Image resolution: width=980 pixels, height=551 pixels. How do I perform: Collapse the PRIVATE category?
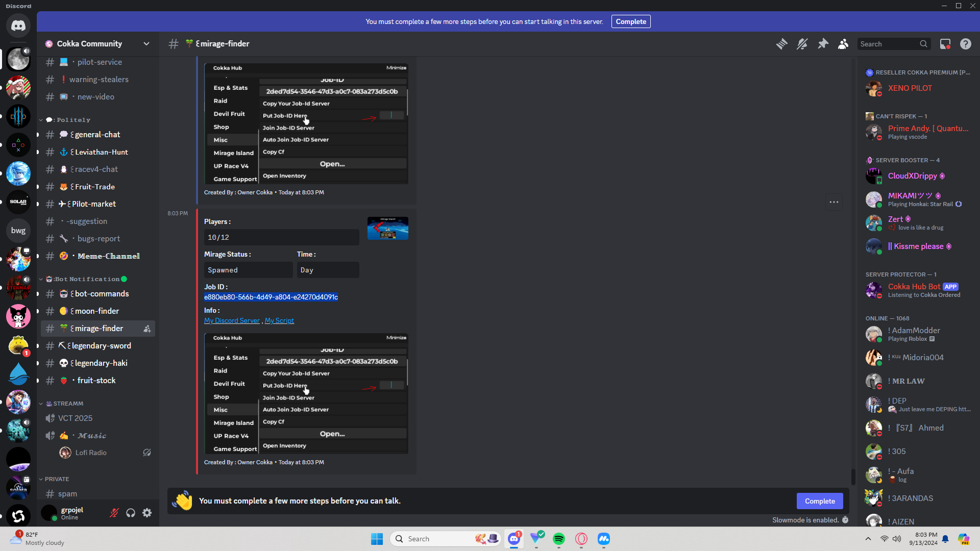click(54, 479)
